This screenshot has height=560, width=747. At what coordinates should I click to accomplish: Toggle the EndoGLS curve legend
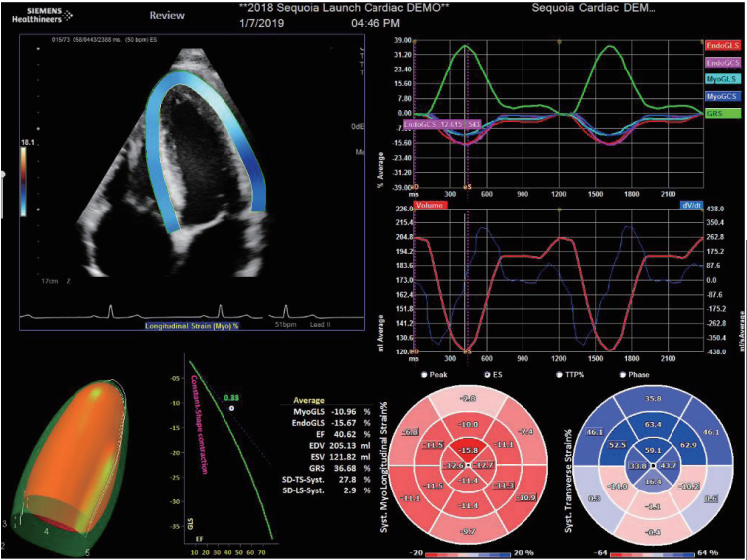(724, 44)
